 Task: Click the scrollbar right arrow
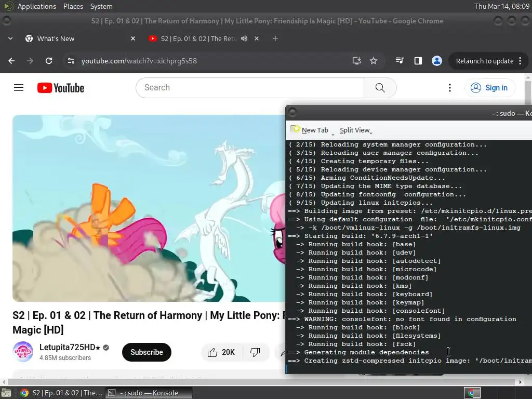point(521,382)
